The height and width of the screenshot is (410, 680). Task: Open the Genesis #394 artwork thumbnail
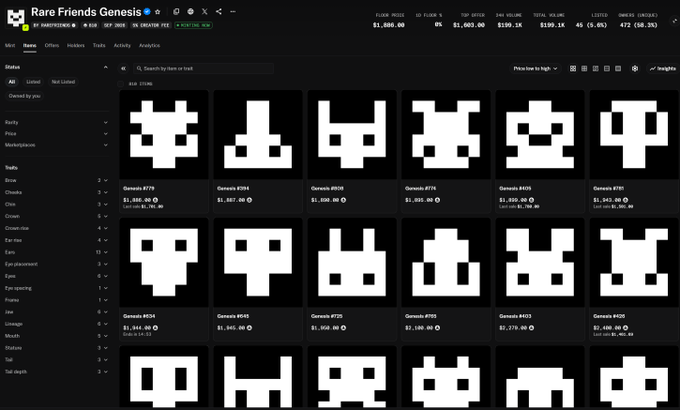258,134
